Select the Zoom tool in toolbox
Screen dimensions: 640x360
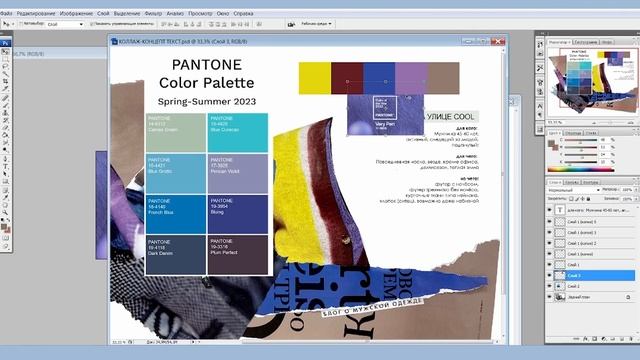5,212
